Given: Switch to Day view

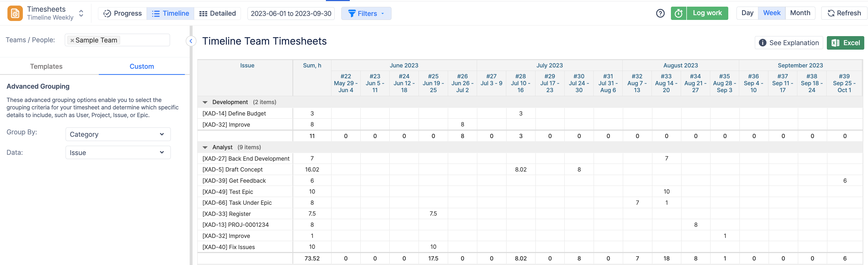Looking at the screenshot, I should coord(747,13).
